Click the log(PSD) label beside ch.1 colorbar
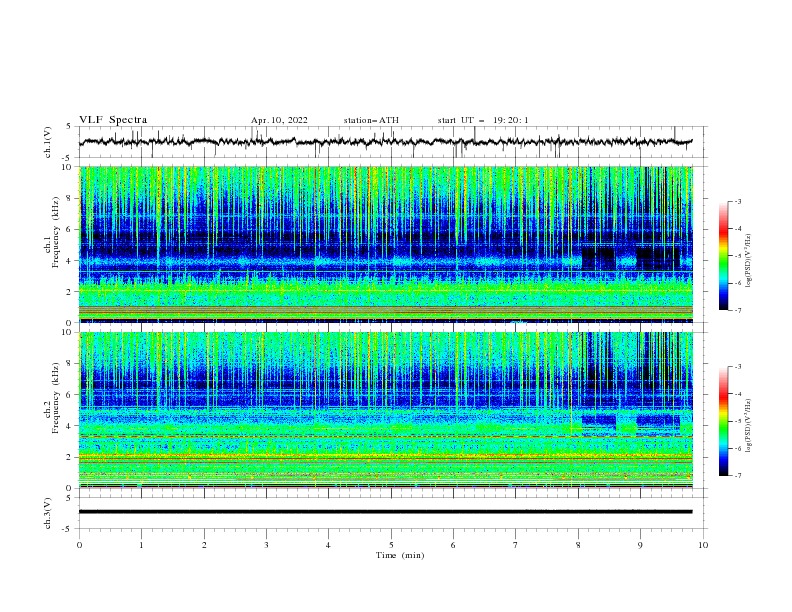 pos(749,261)
